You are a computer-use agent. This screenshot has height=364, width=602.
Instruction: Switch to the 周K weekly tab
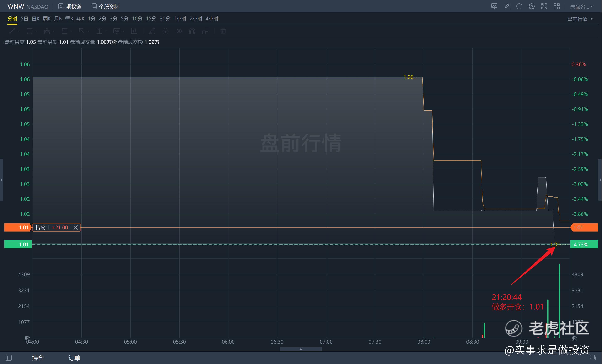(47, 19)
